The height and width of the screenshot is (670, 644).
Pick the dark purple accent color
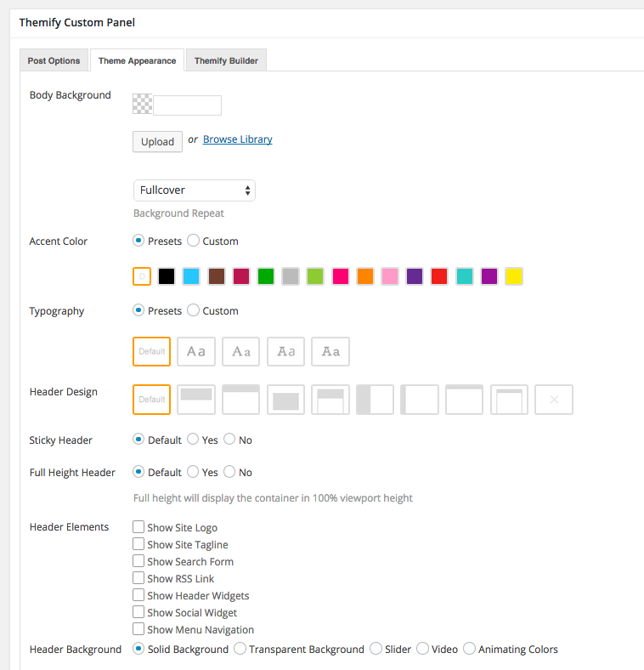[415, 276]
